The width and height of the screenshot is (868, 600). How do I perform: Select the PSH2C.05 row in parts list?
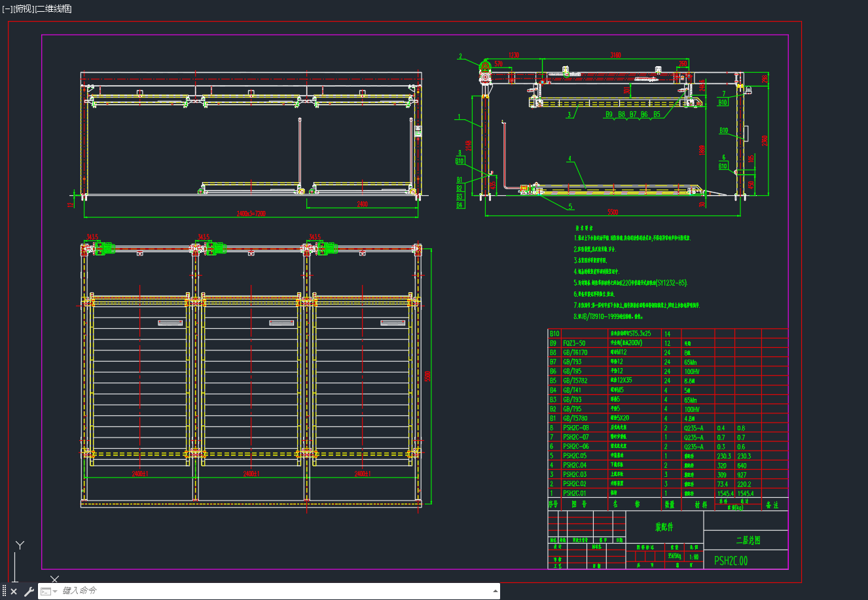pyautogui.click(x=668, y=456)
